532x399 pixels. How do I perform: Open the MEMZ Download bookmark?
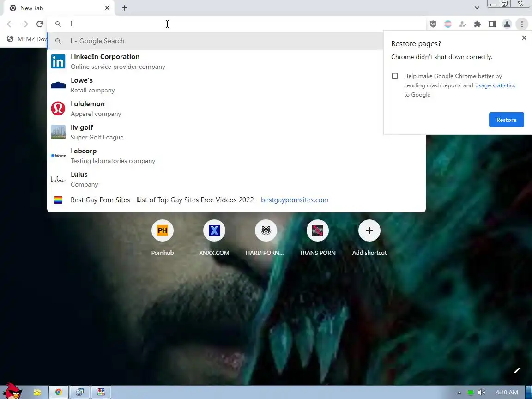(x=27, y=39)
